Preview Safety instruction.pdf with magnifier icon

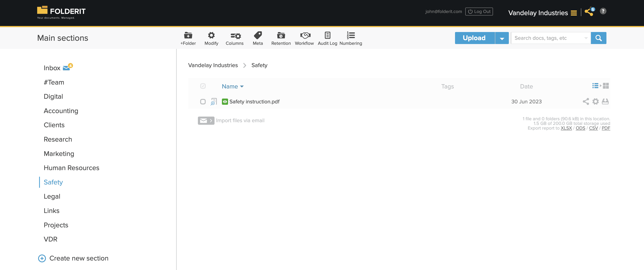pyautogui.click(x=214, y=101)
